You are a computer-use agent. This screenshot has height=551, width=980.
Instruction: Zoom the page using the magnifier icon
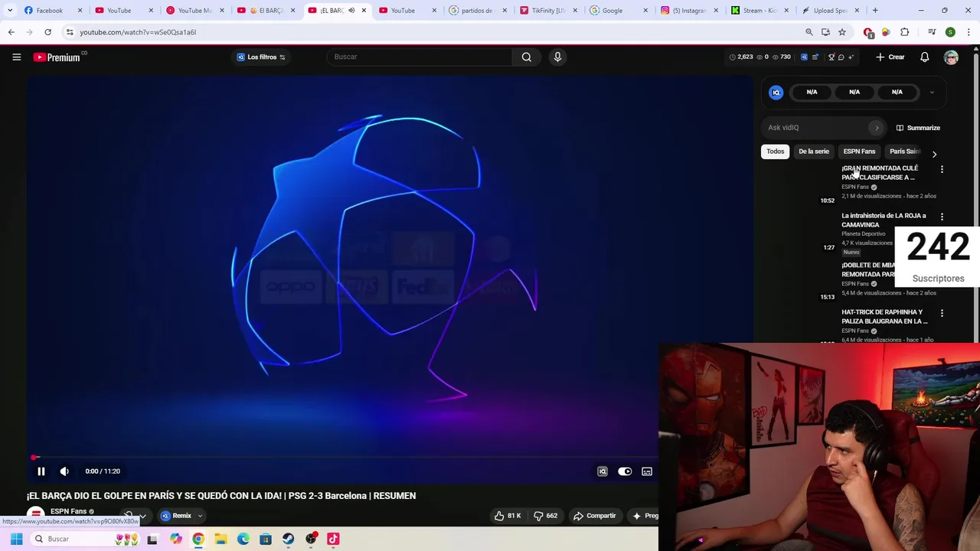[809, 32]
